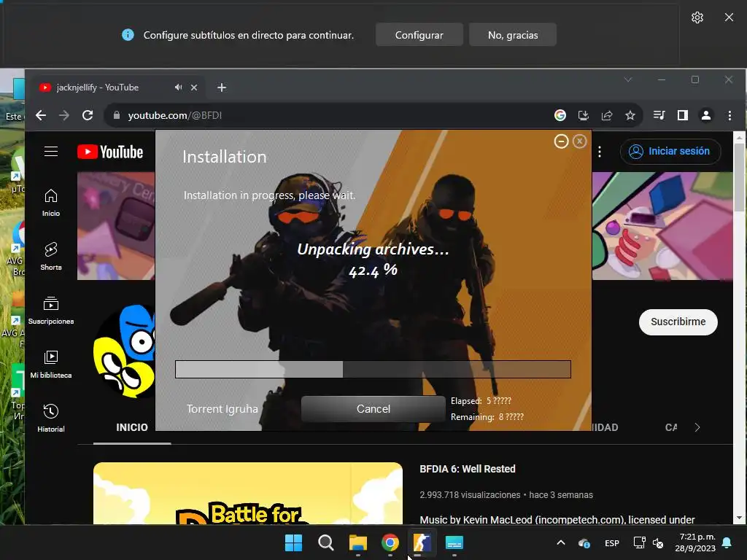
Task: Minimize the installer with the round minus icon
Action: click(561, 141)
